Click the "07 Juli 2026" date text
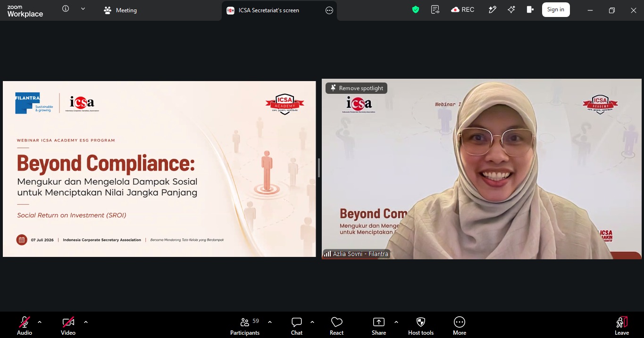Screen dimensions: 644x338 pos(42,240)
